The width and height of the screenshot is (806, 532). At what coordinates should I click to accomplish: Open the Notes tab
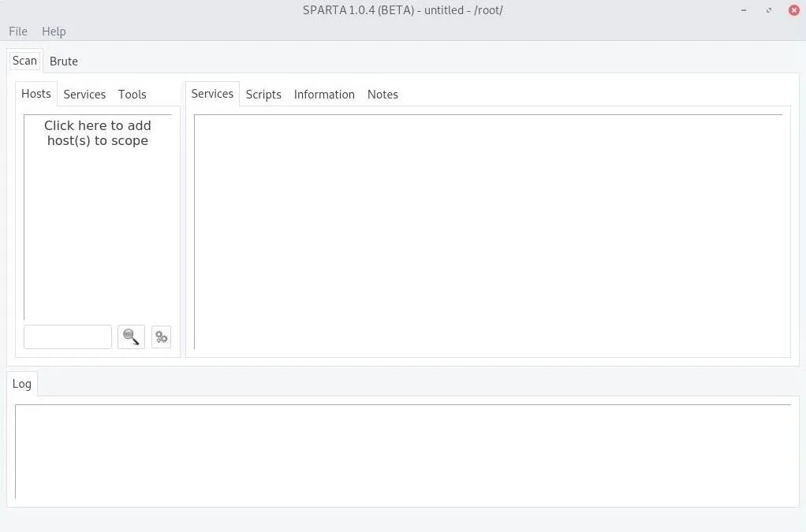tap(382, 95)
